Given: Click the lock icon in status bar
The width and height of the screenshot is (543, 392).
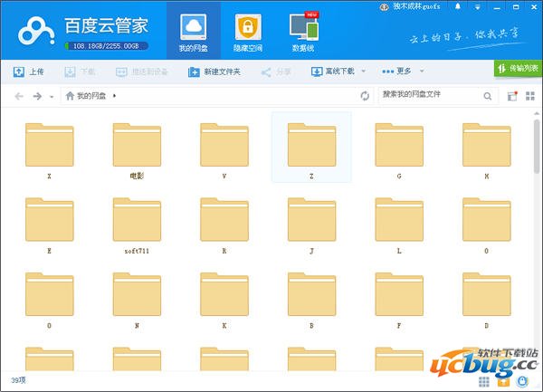Looking at the screenshot, I should (x=522, y=381).
